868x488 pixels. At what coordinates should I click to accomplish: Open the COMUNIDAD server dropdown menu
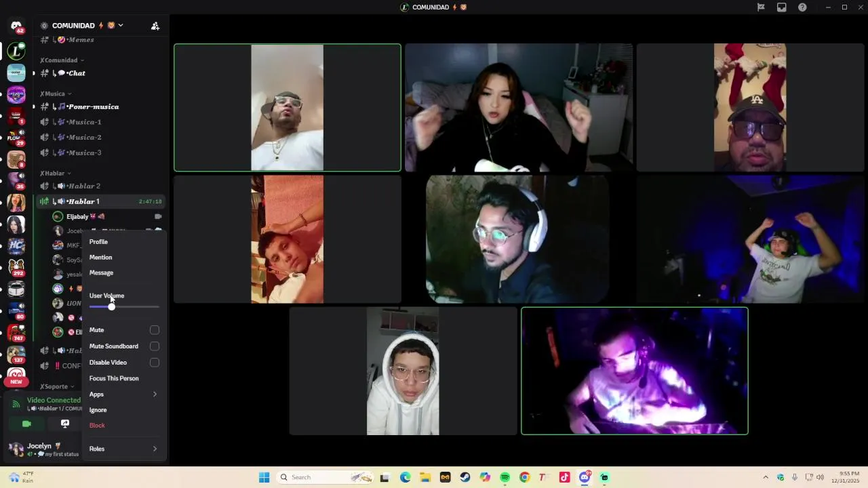coord(121,26)
